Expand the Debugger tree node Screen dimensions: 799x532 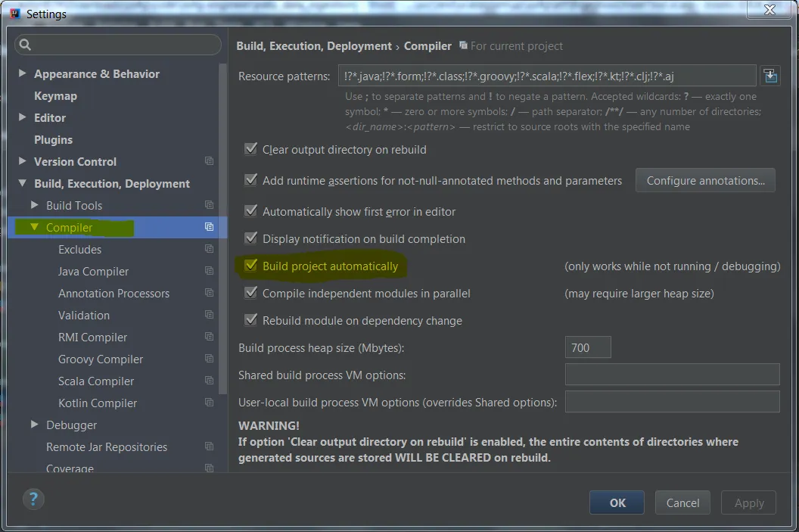pyautogui.click(x=34, y=425)
